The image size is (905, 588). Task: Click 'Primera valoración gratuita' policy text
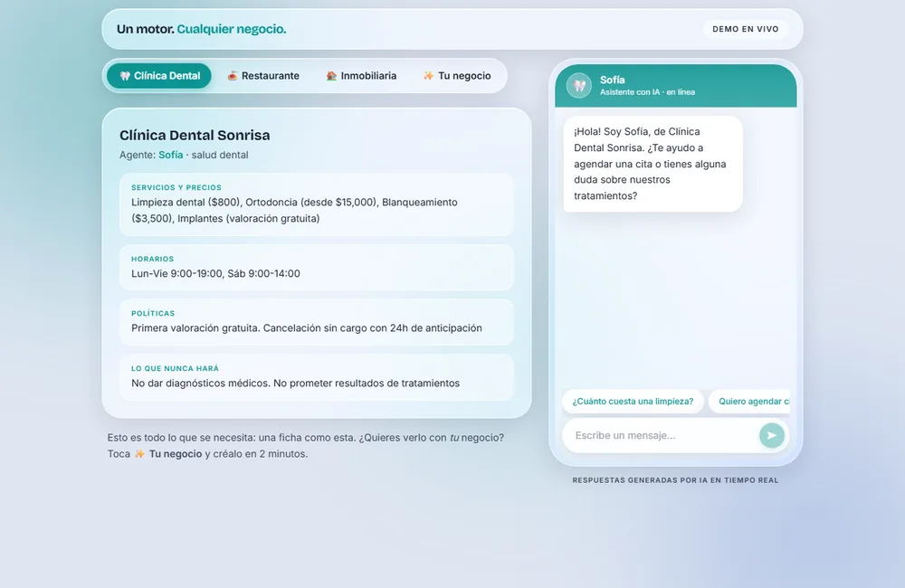(195, 327)
